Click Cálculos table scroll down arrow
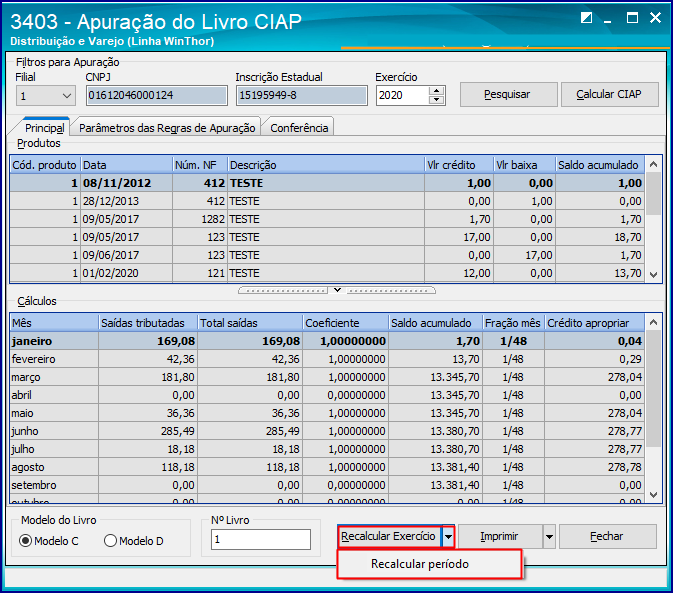Viewport: 673px width, 593px height. [x=653, y=495]
